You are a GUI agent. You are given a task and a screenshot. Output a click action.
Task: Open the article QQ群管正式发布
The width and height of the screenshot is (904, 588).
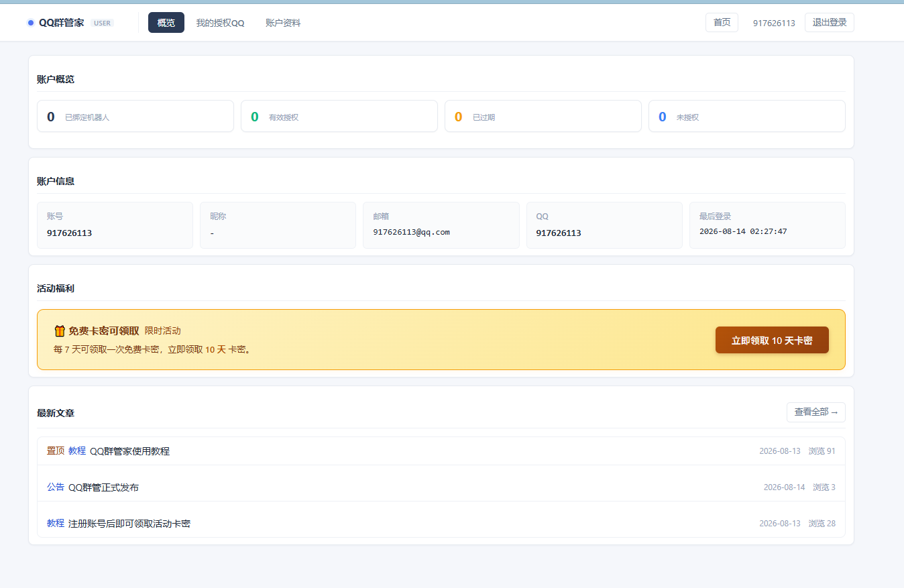[x=103, y=487]
